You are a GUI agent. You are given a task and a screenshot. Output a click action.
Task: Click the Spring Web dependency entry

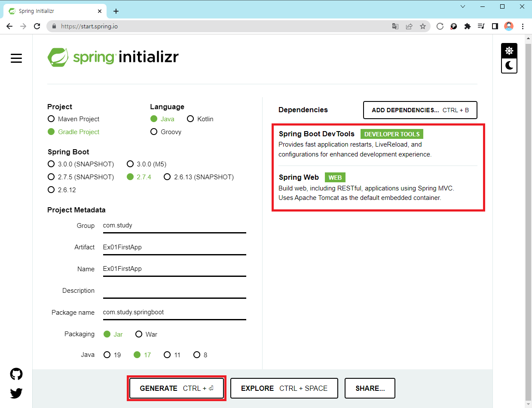[x=378, y=187]
